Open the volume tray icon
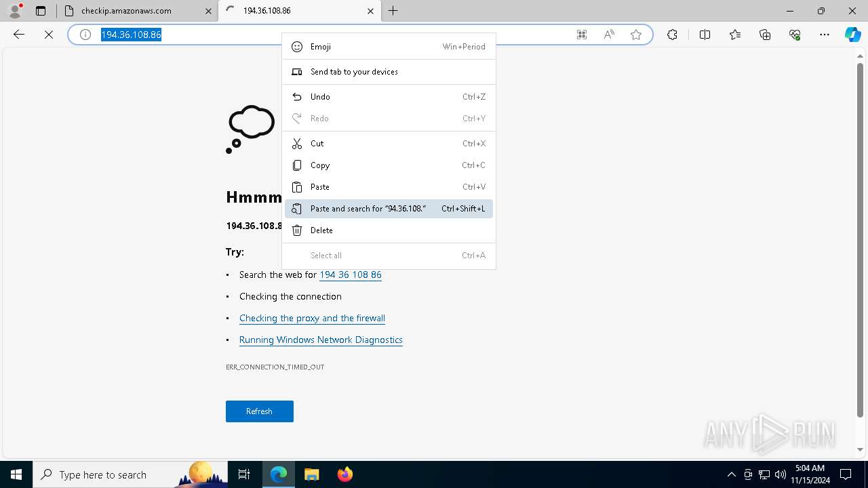The image size is (868, 488). [781, 474]
